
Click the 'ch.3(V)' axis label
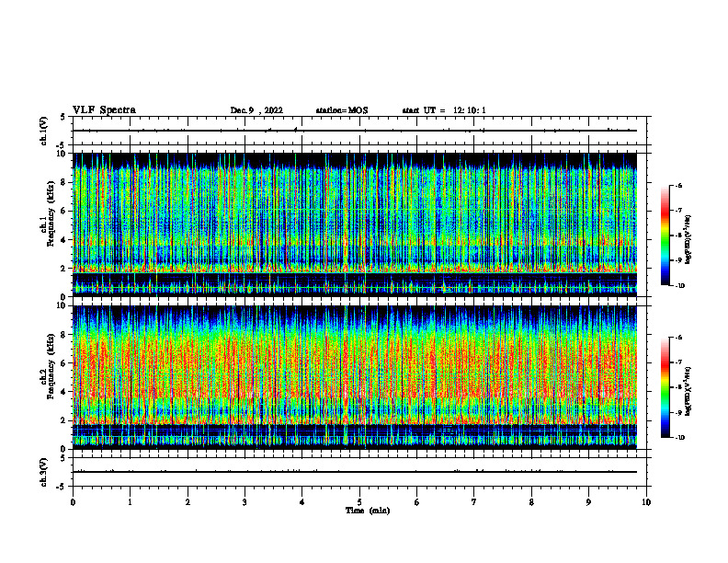pos(43,473)
